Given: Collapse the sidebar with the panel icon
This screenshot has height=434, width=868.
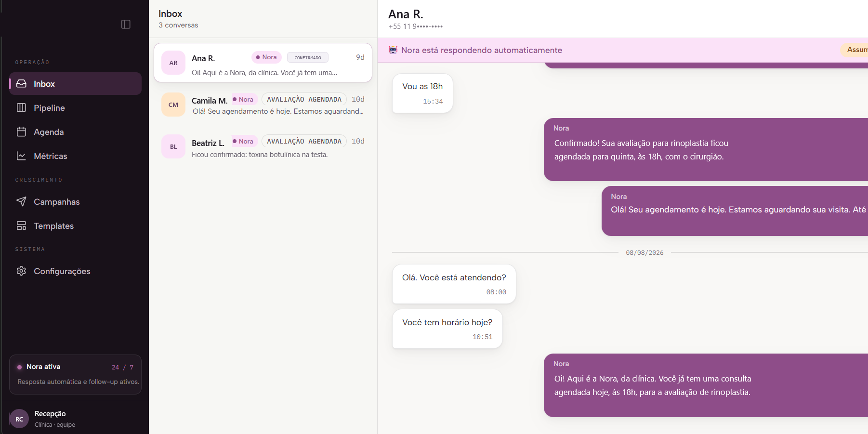Looking at the screenshot, I should pos(126,24).
